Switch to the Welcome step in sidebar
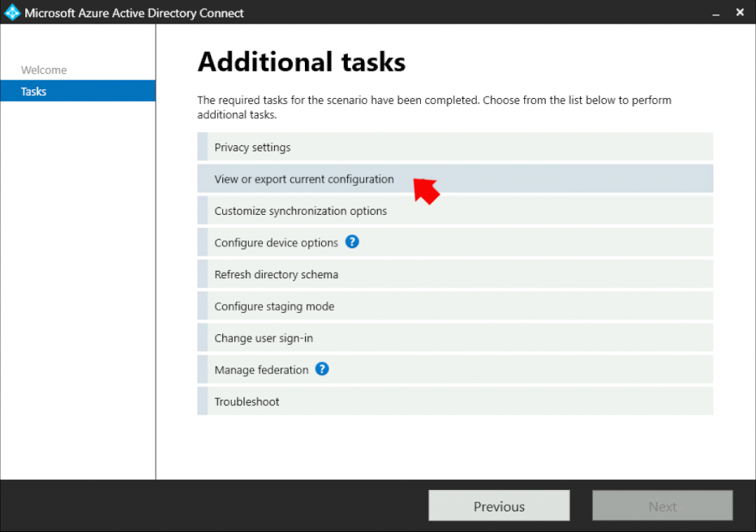Image resolution: width=756 pixels, height=532 pixels. pyautogui.click(x=44, y=69)
